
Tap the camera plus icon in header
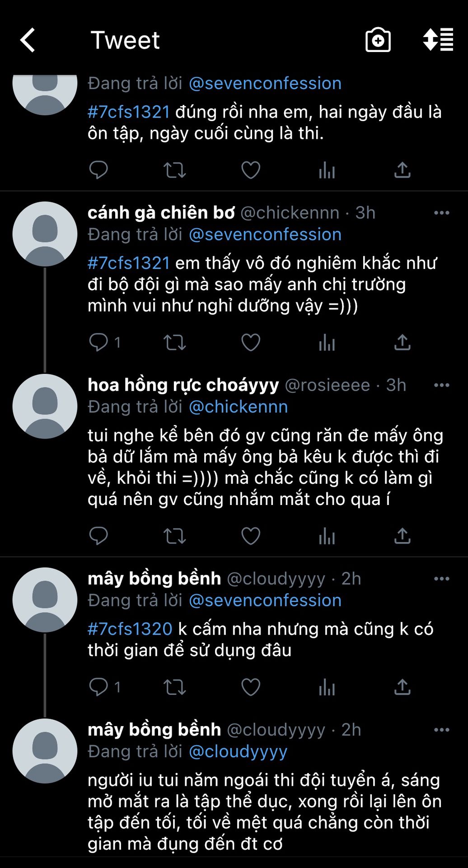click(378, 40)
